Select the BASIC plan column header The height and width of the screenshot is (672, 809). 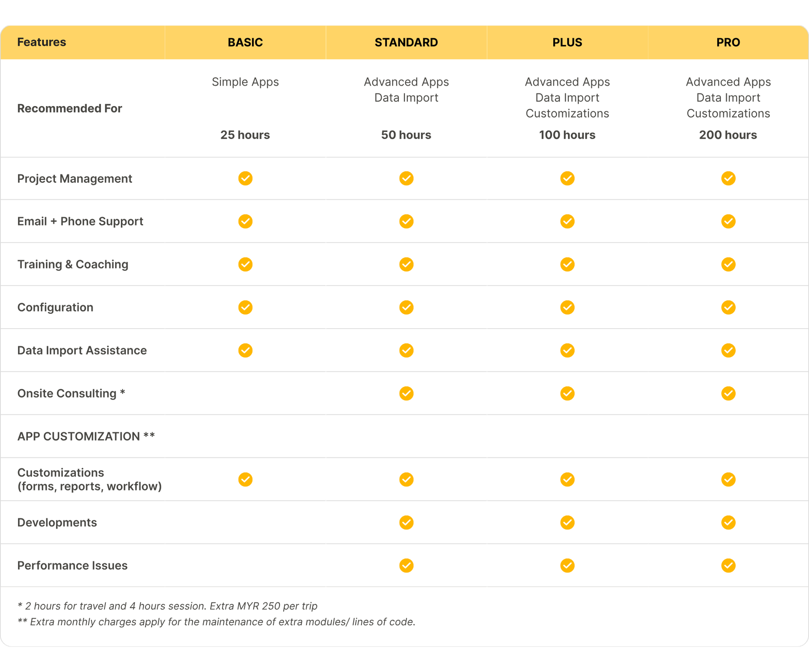[245, 42]
